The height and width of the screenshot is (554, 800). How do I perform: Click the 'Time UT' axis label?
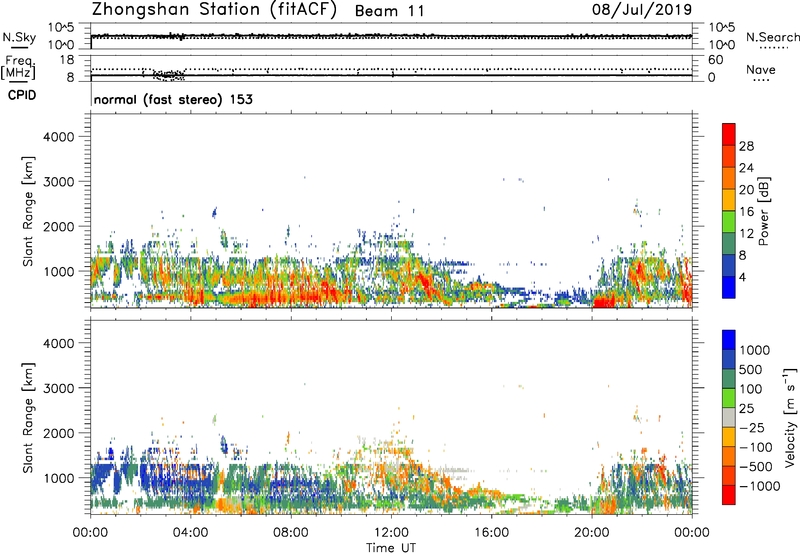pos(391,548)
